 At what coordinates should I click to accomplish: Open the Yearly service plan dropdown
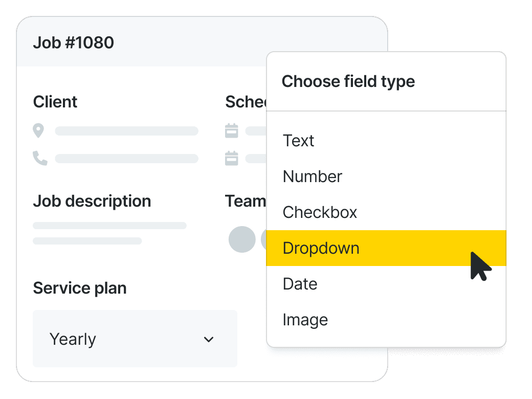point(135,339)
